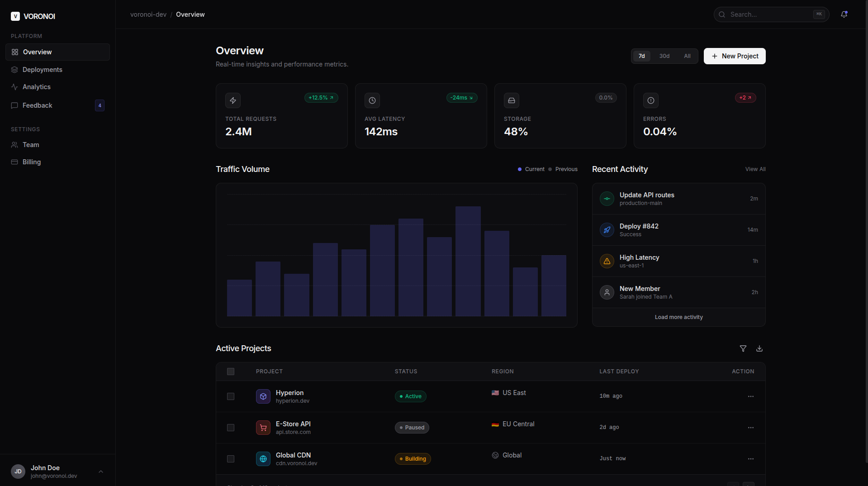Select the Team settings icon
The image size is (868, 486).
(x=14, y=144)
